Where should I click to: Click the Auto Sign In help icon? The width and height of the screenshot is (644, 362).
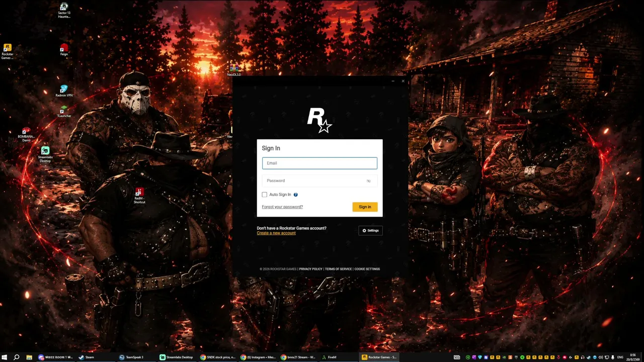pyautogui.click(x=295, y=195)
